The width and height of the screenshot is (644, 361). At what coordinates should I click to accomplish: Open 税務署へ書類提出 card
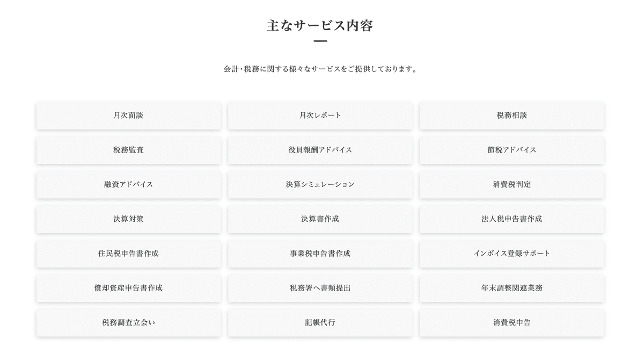pyautogui.click(x=320, y=288)
